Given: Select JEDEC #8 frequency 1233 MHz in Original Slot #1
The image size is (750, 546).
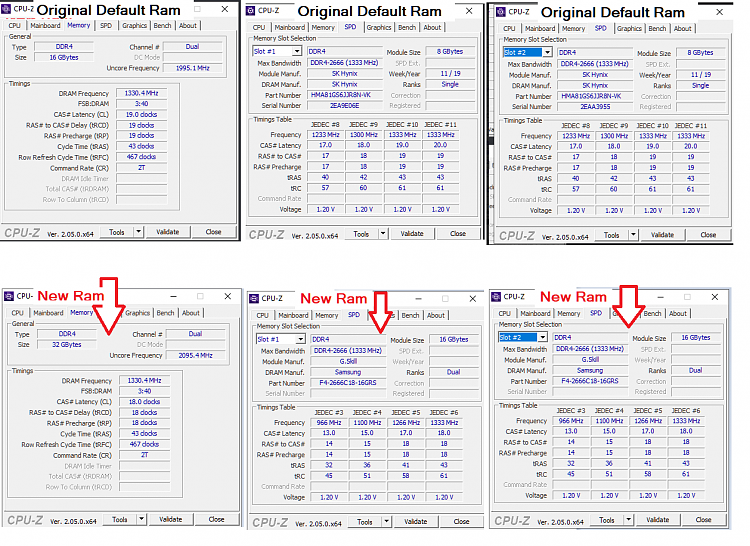Looking at the screenshot, I should pos(325,135).
